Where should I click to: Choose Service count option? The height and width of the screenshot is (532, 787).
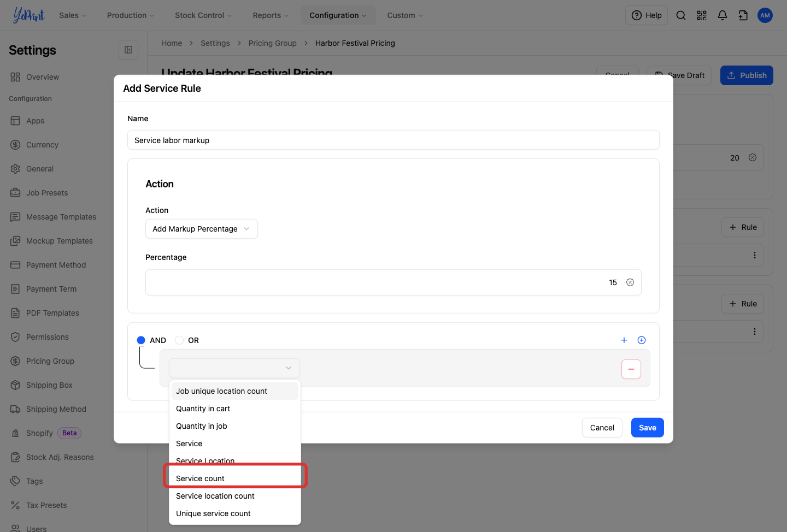coord(235,478)
